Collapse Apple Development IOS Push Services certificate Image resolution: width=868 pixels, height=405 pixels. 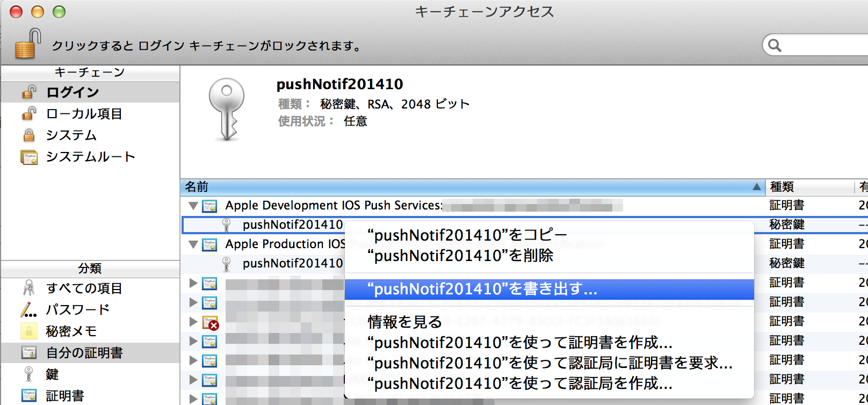tap(193, 206)
